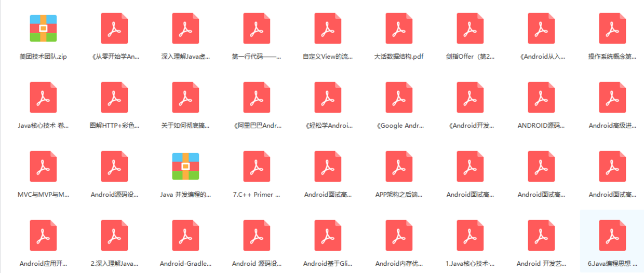Select the Android应用开... PDF icon
644x273 pixels.
(43, 235)
